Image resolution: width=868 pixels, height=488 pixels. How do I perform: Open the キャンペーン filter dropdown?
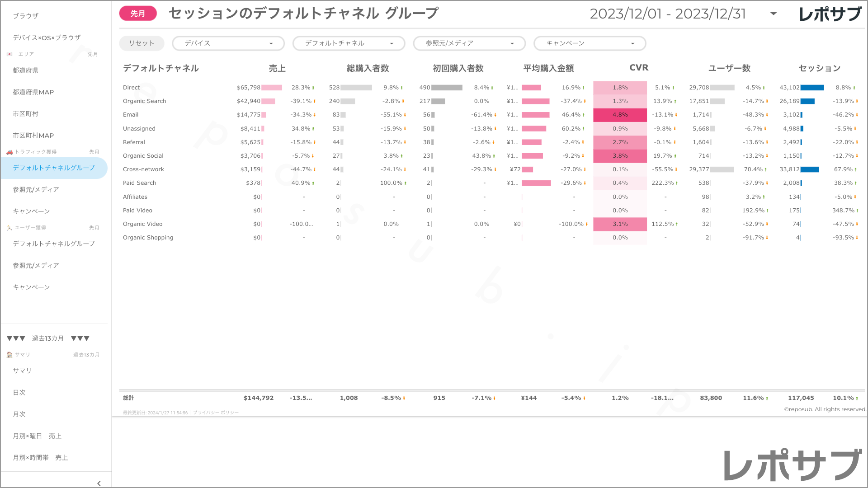click(590, 43)
